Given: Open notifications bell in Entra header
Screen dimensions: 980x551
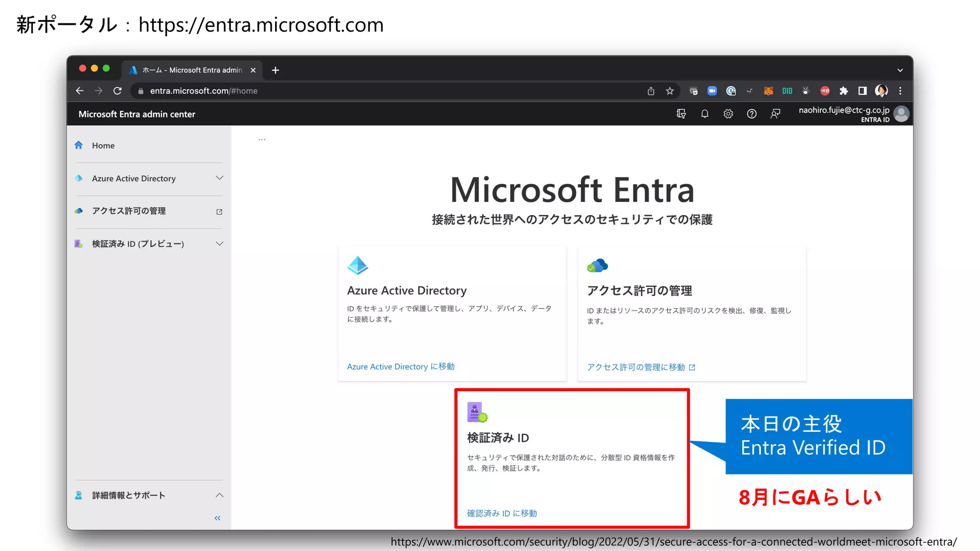Looking at the screenshot, I should 705,114.
